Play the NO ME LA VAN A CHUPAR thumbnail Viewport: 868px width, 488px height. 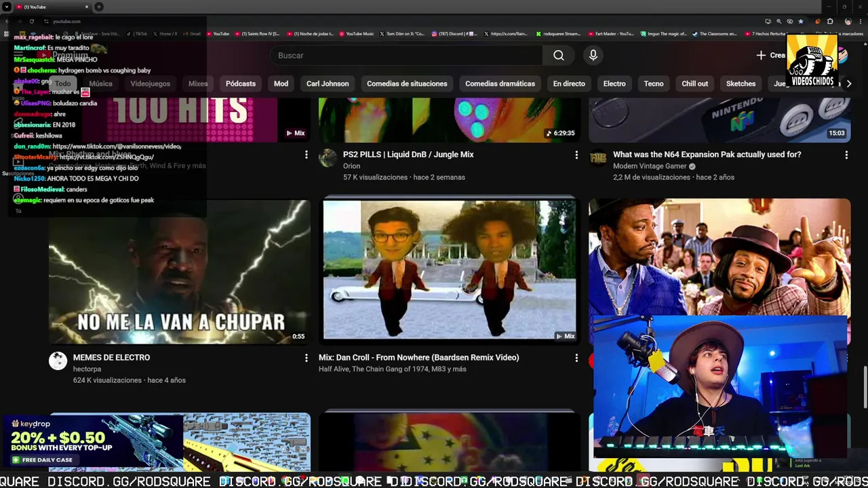point(180,272)
